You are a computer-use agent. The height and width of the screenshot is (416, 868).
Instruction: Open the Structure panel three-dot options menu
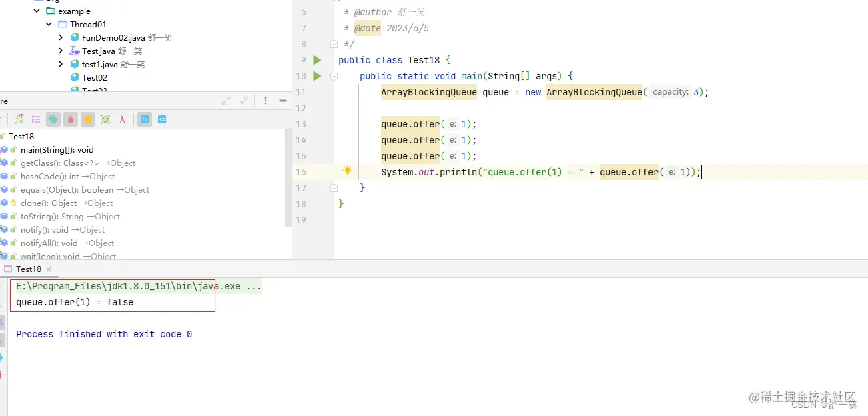point(266,101)
